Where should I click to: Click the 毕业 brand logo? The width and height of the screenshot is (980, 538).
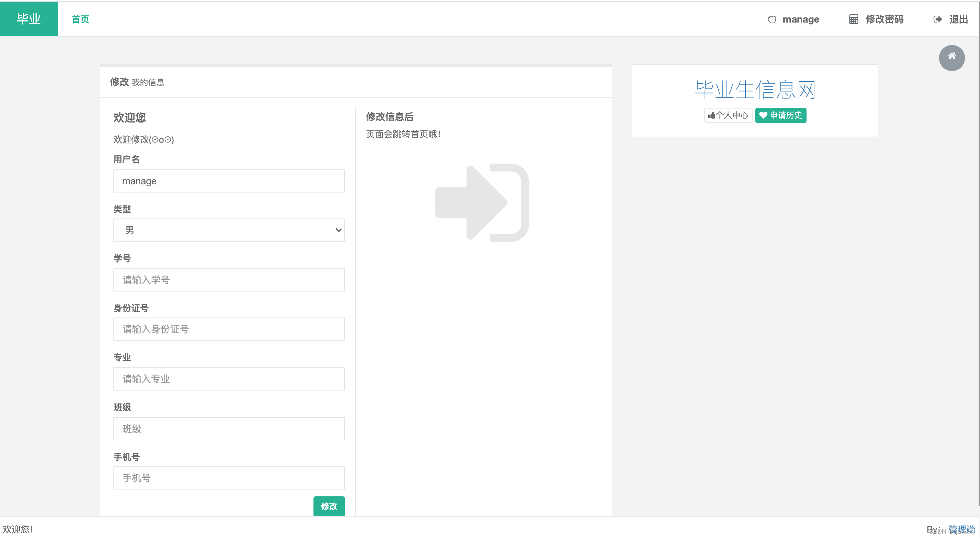pyautogui.click(x=29, y=19)
